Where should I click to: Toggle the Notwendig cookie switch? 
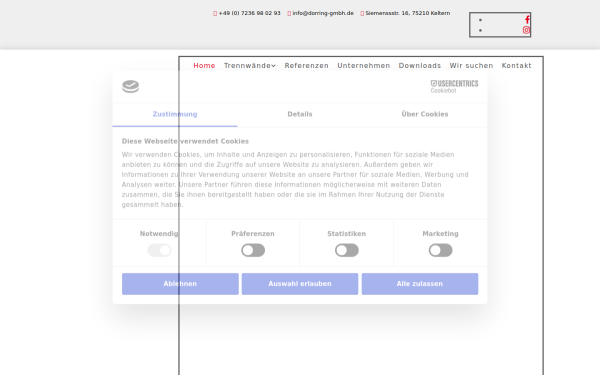tap(159, 250)
